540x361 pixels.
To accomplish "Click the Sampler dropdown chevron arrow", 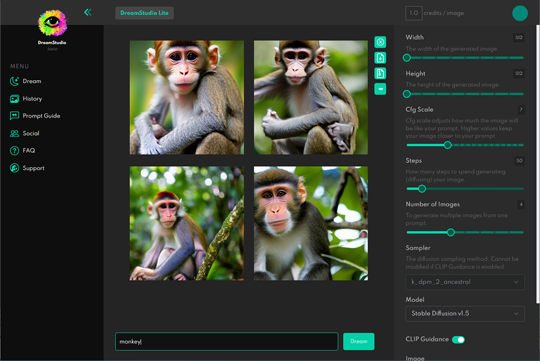I will 516,282.
